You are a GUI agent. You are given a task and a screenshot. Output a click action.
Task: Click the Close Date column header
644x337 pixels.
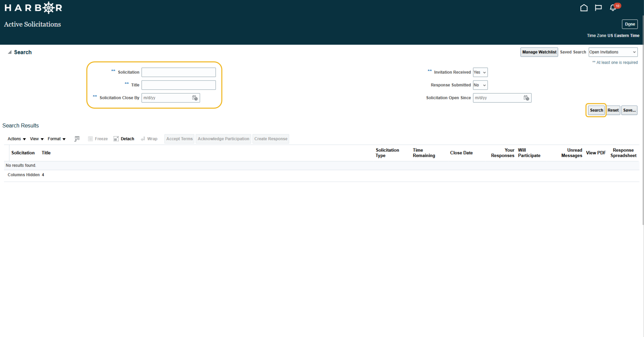pyautogui.click(x=461, y=153)
